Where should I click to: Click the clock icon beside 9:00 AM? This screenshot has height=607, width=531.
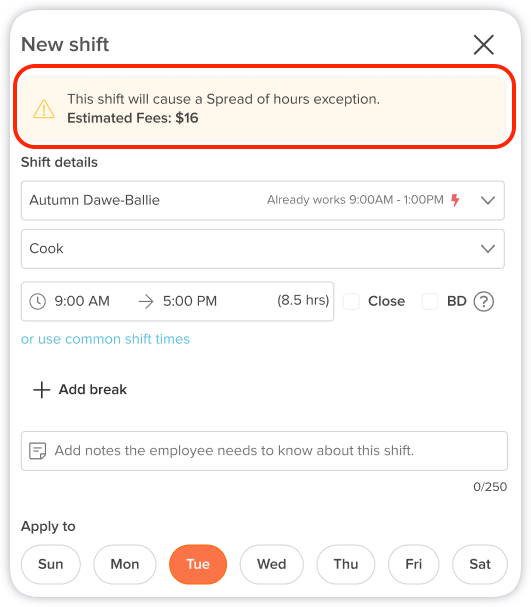point(38,301)
